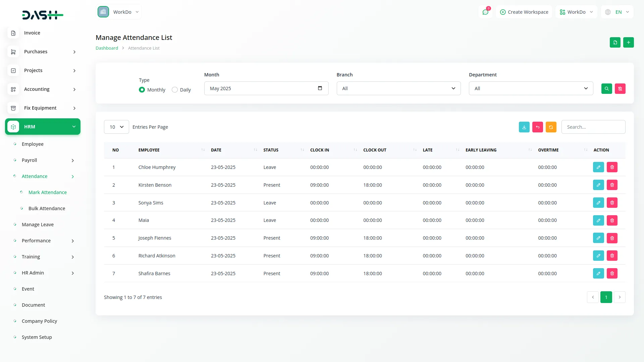Click the Search input field
This screenshot has width=644, height=362.
(x=593, y=127)
